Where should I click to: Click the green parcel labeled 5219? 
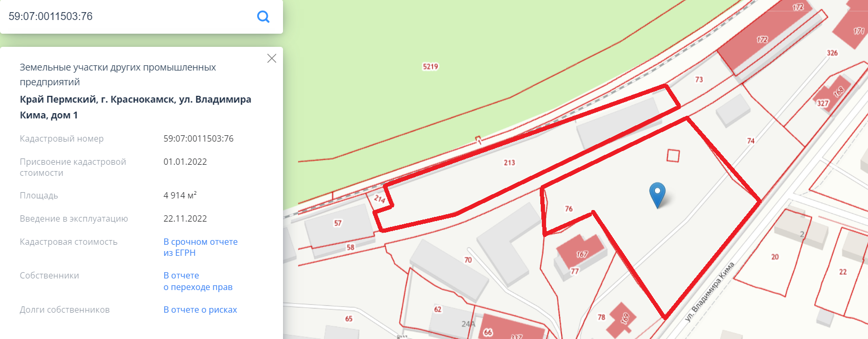pyautogui.click(x=430, y=66)
